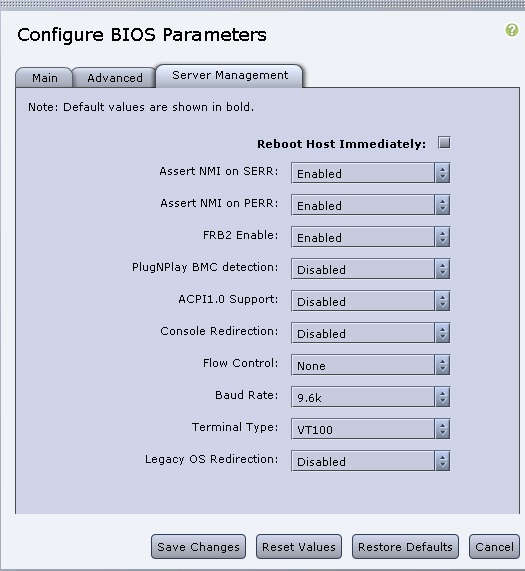This screenshot has width=525, height=571.
Task: Click the Reset Values button
Action: 299,547
